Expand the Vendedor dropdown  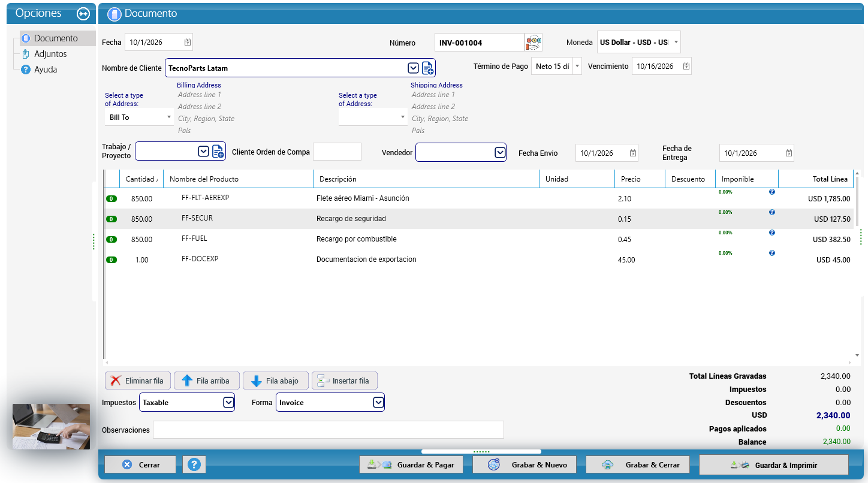click(x=500, y=152)
